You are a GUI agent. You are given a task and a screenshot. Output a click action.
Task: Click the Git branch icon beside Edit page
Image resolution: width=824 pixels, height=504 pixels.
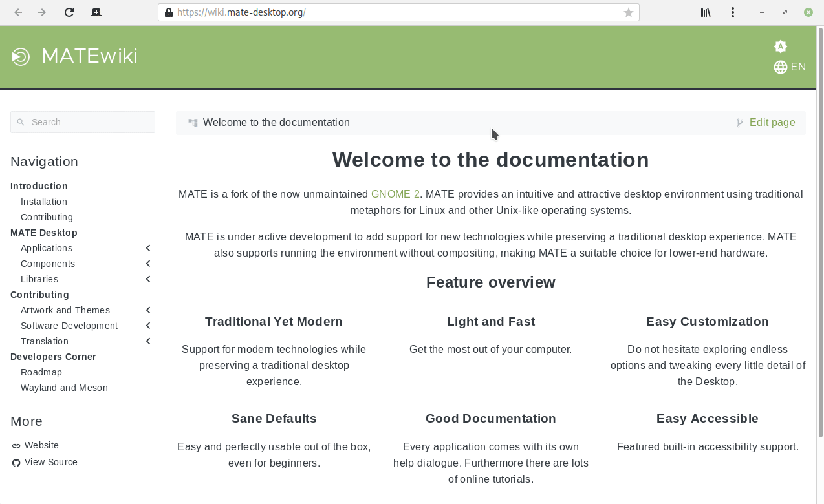pyautogui.click(x=739, y=122)
